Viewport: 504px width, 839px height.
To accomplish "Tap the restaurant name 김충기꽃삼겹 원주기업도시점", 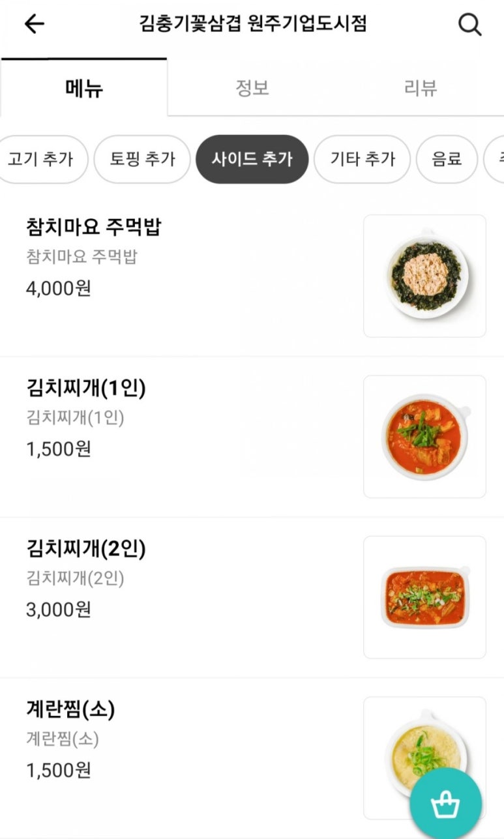I will pyautogui.click(x=253, y=24).
